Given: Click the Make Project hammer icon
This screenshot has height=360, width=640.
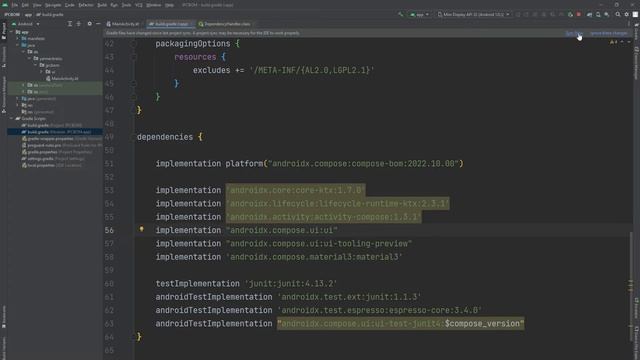Looking at the screenshot, I should (400, 14).
